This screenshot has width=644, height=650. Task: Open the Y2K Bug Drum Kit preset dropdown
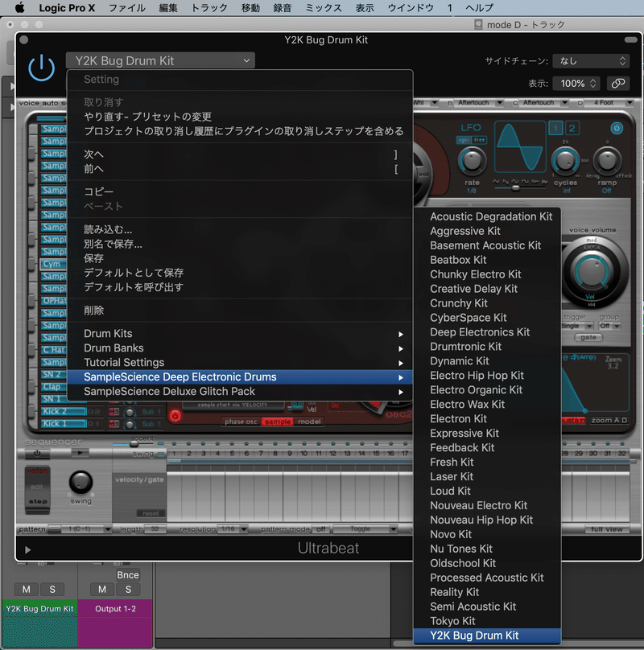(x=160, y=60)
